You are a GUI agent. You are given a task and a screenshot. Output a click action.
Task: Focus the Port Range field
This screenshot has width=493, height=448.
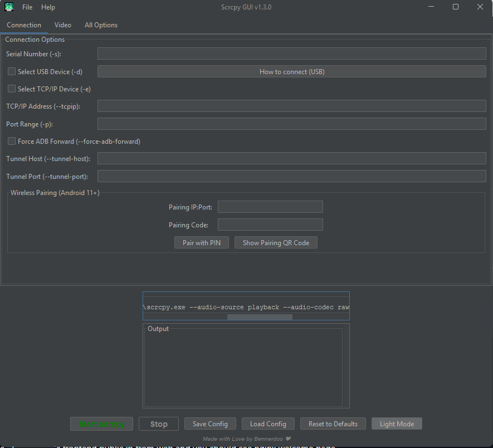292,124
